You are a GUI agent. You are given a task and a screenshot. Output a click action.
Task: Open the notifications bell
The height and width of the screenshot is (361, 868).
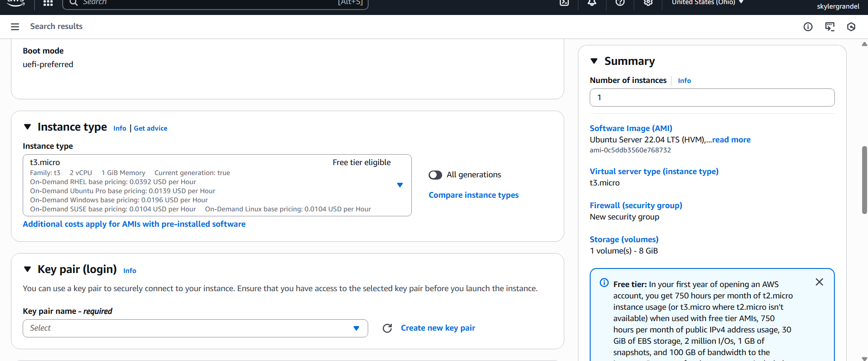coord(592,3)
